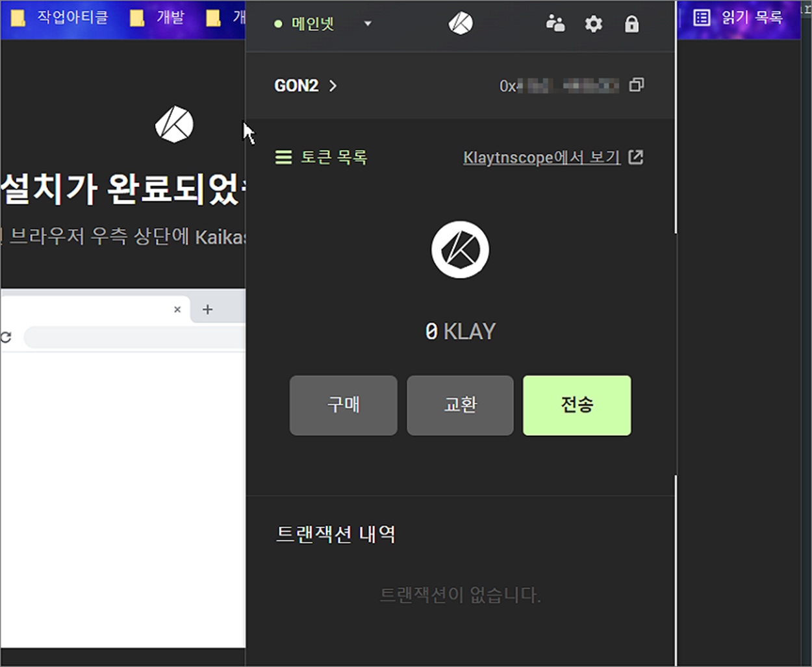Viewport: 812px width, 667px height.
Task: Click the 트랜잭션 내역 heading
Action: pyautogui.click(x=336, y=535)
